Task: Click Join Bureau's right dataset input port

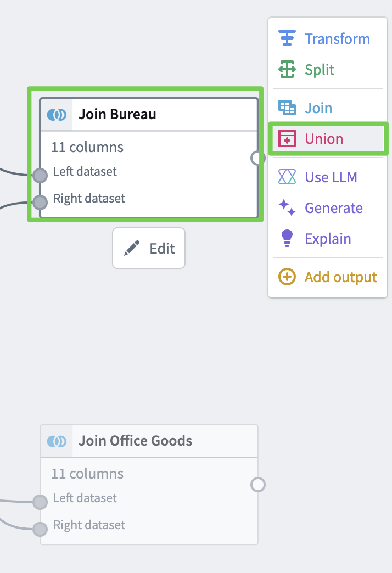Action: pyautogui.click(x=40, y=203)
